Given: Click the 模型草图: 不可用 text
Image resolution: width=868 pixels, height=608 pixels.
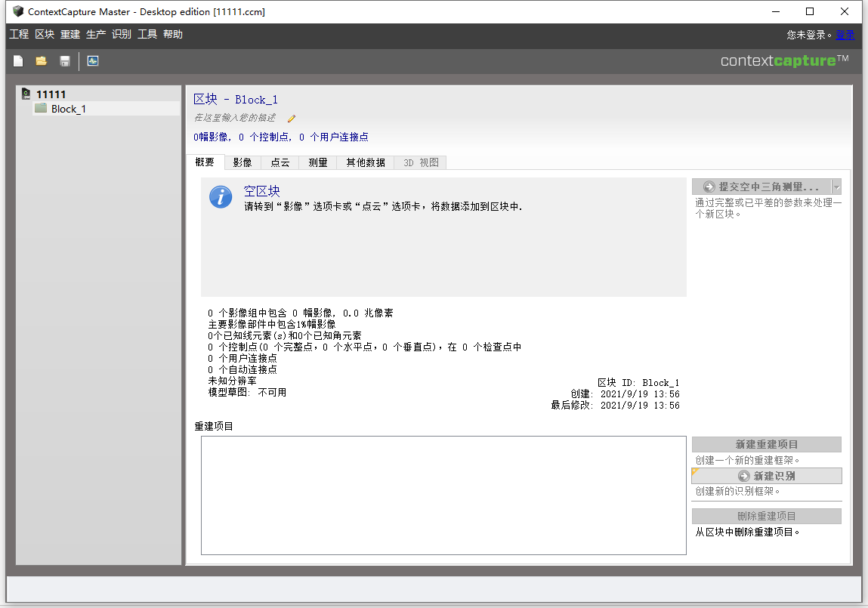Looking at the screenshot, I should click(x=247, y=392).
